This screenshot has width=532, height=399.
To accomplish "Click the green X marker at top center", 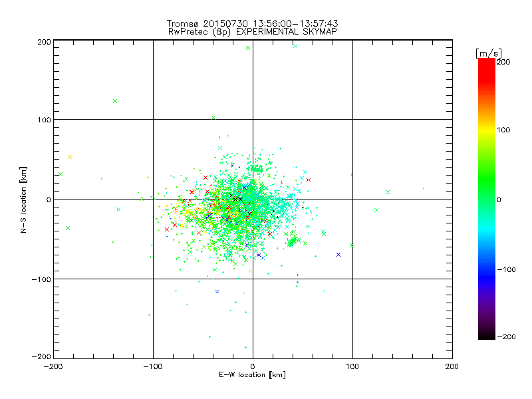I will 248,48.
